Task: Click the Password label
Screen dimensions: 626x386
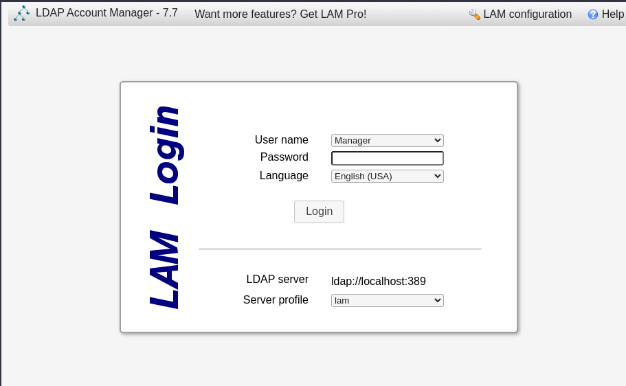Action: pos(284,157)
